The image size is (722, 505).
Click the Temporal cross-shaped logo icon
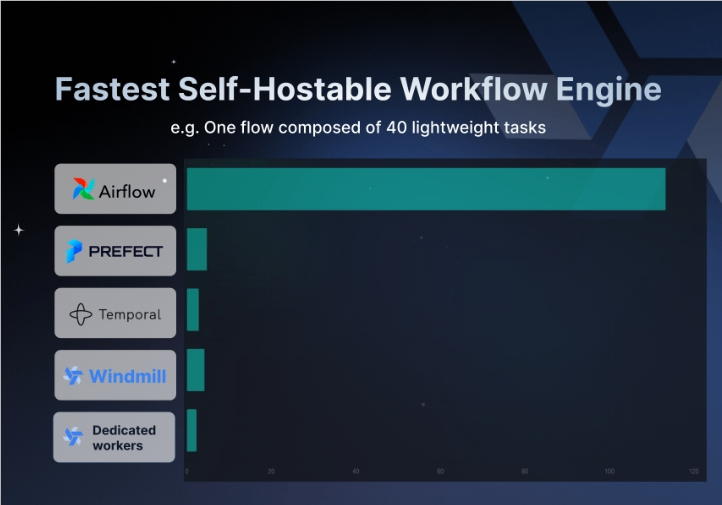tap(81, 314)
